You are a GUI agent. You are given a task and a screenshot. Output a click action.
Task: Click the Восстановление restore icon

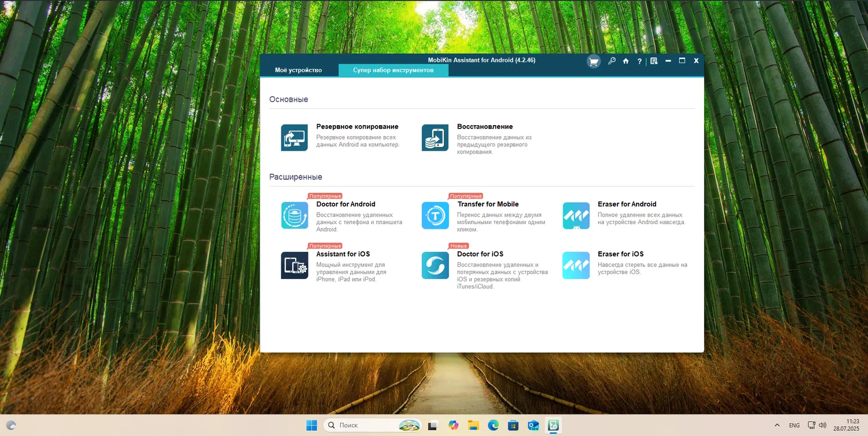click(435, 138)
